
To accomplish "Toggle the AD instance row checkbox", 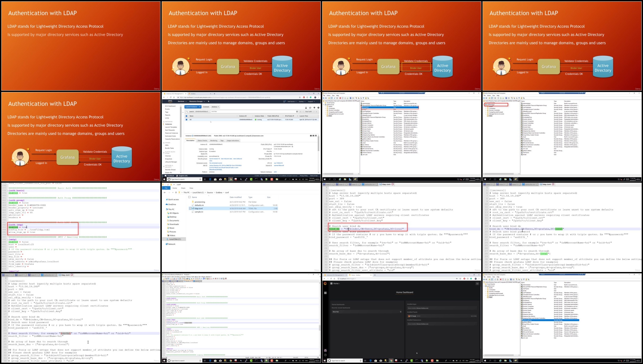I will [186, 120].
